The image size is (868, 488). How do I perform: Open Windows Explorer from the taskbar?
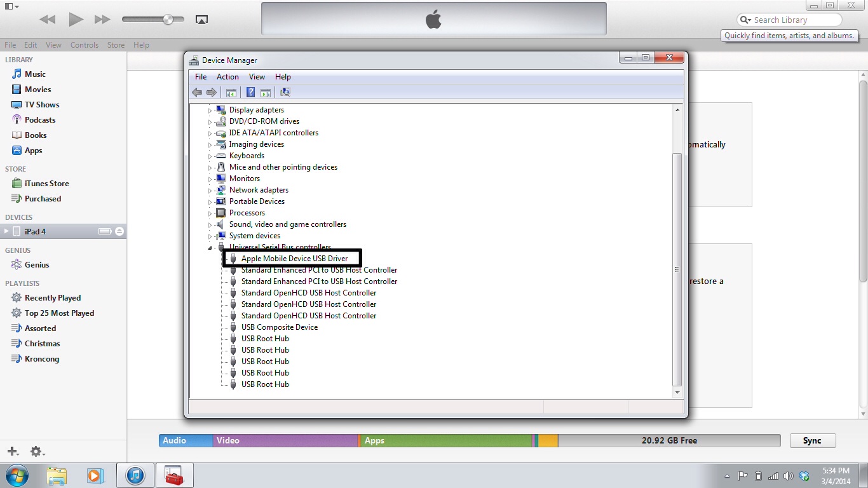[57, 475]
